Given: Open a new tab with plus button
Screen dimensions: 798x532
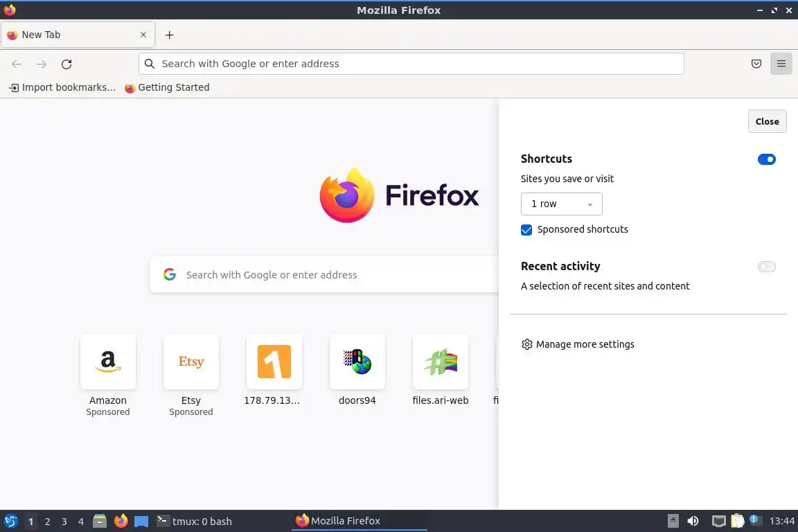Looking at the screenshot, I should point(170,35).
